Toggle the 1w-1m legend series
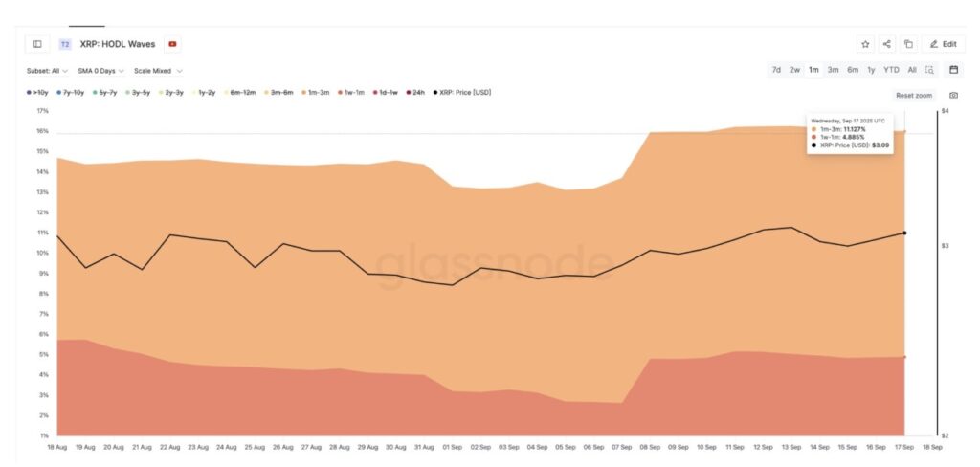This screenshot has height=467, width=980. click(353, 92)
